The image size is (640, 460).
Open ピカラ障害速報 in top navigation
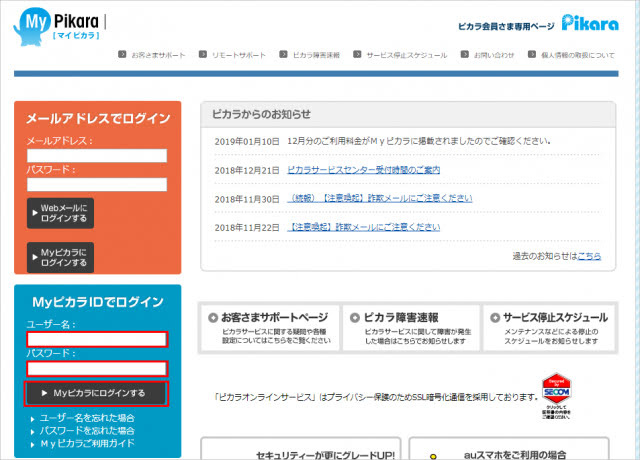(316, 55)
